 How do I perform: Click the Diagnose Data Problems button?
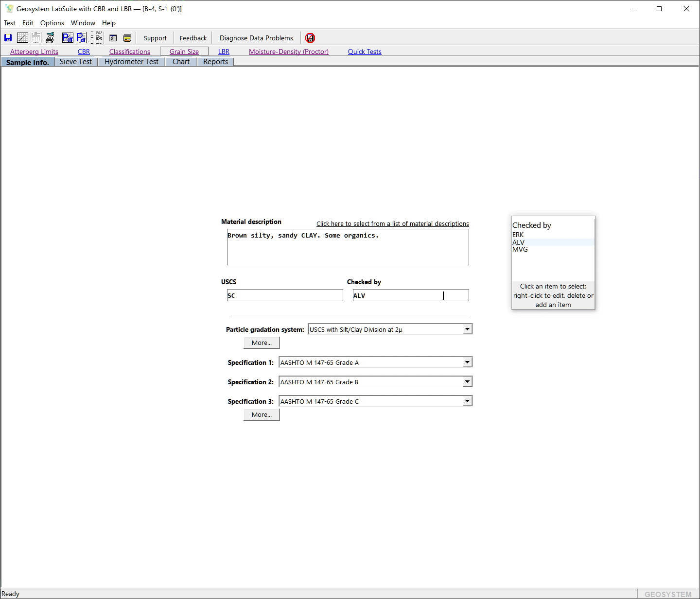(256, 38)
